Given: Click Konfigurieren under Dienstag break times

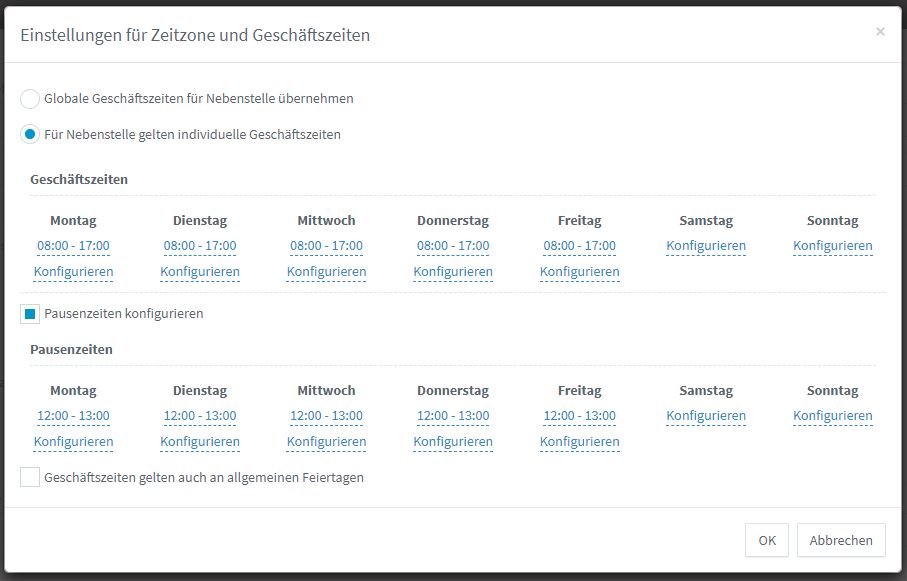Looking at the screenshot, I should click(200, 442).
